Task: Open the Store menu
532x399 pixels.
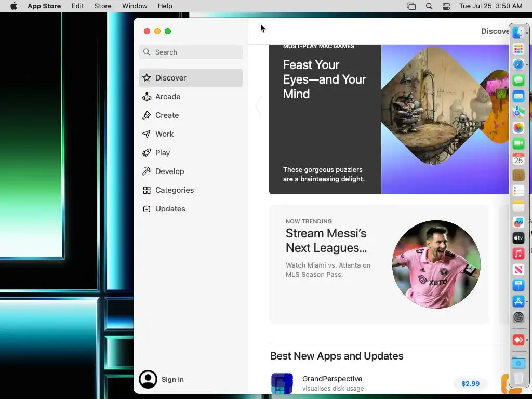Action: click(x=103, y=6)
